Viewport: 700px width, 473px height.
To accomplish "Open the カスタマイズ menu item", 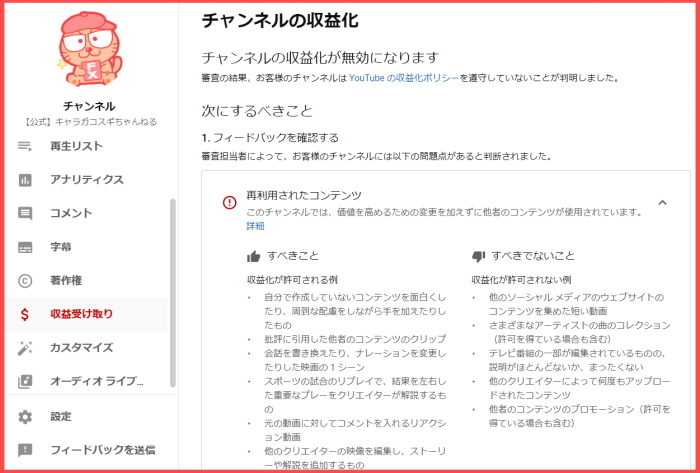I will pyautogui.click(x=86, y=348).
